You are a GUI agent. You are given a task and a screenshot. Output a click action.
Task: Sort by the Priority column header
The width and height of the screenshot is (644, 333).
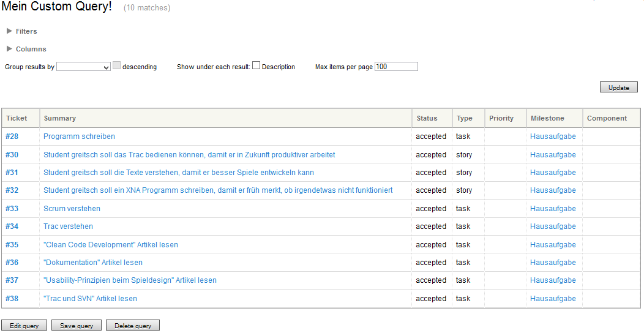[501, 118]
